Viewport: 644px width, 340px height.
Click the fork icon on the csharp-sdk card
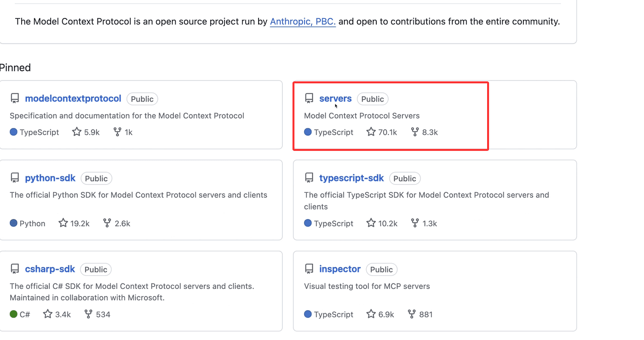point(89,314)
